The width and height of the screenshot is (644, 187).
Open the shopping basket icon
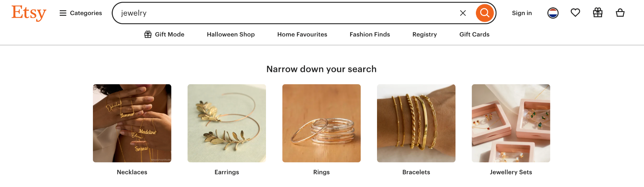[620, 13]
